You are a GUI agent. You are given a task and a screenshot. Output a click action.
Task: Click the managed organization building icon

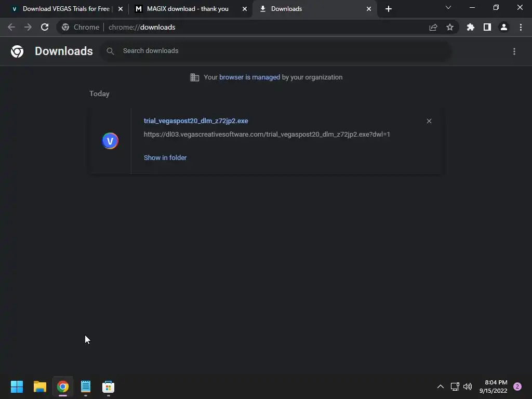pyautogui.click(x=195, y=77)
